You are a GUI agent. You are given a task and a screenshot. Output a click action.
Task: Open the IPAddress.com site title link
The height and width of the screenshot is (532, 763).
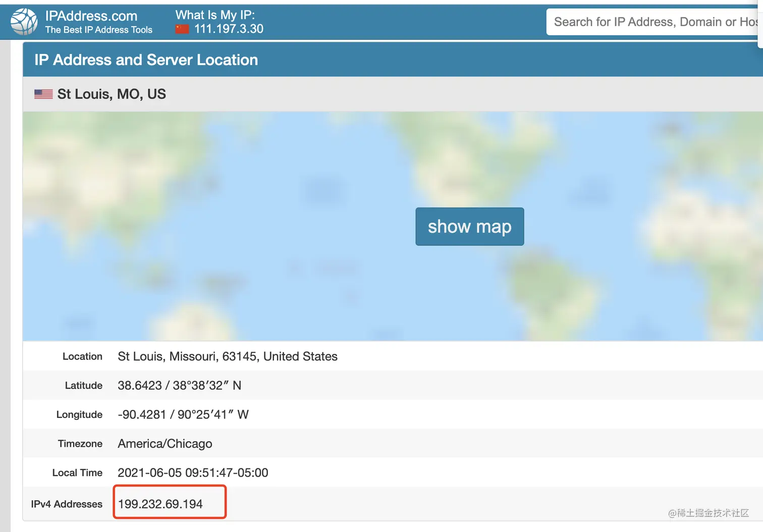coord(91,16)
